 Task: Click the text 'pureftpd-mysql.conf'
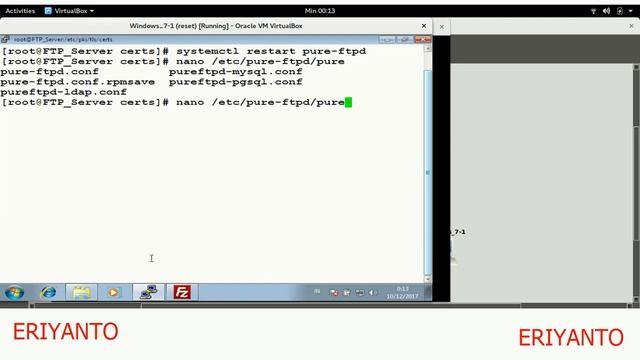point(236,71)
